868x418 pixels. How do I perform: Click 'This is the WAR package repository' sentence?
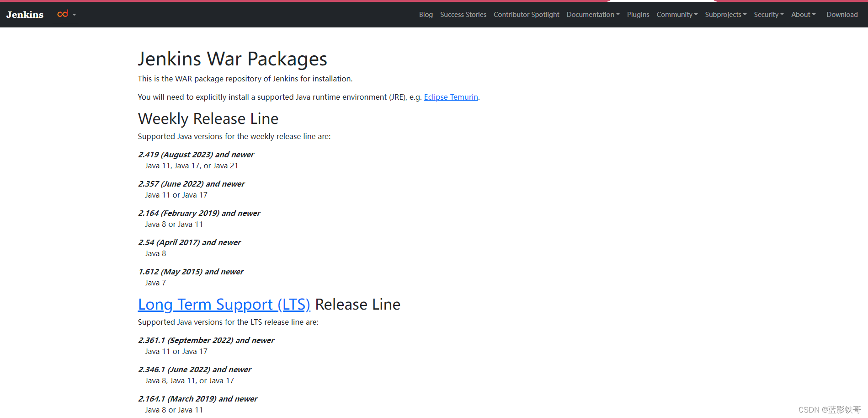tap(245, 79)
